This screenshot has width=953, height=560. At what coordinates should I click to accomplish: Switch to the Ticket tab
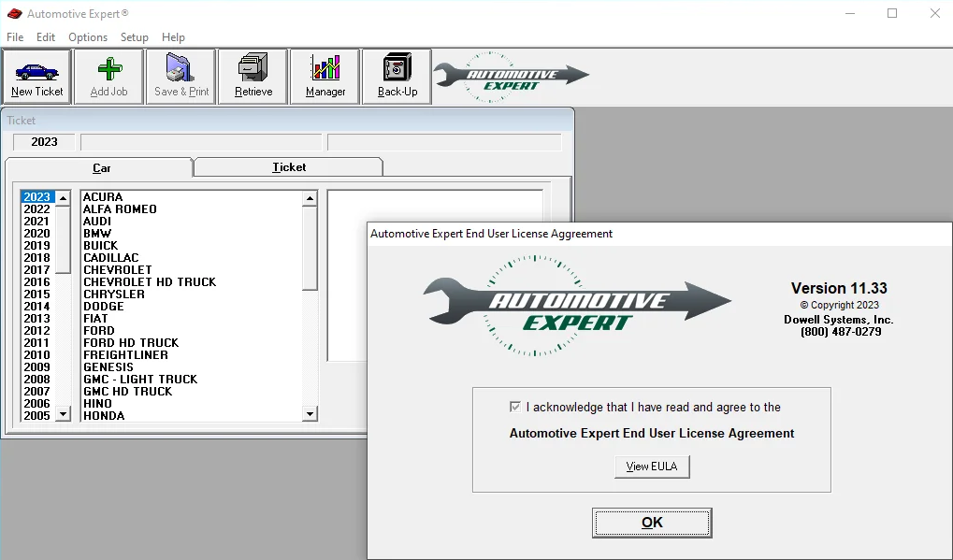pyautogui.click(x=289, y=167)
